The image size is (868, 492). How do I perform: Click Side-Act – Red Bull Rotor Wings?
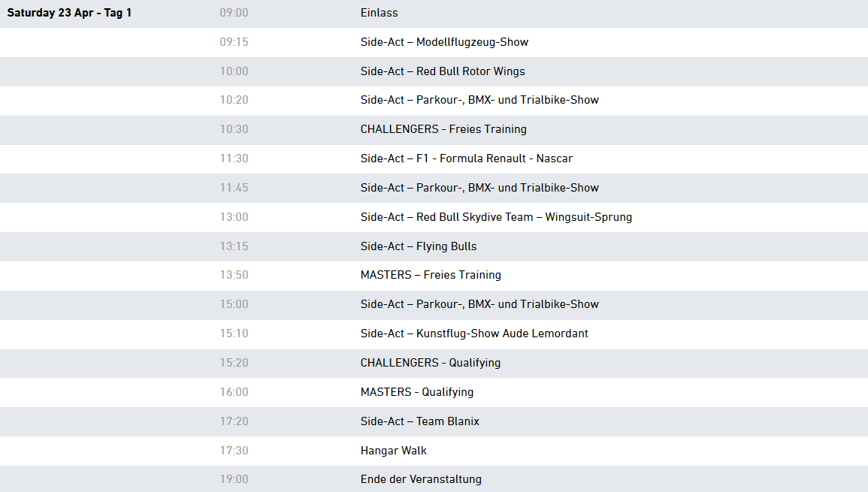coord(443,71)
